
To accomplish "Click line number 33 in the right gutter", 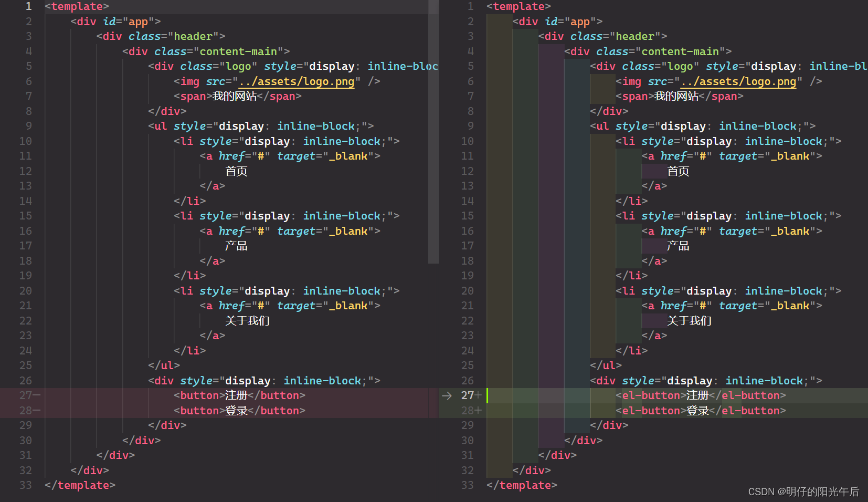I will tap(468, 485).
